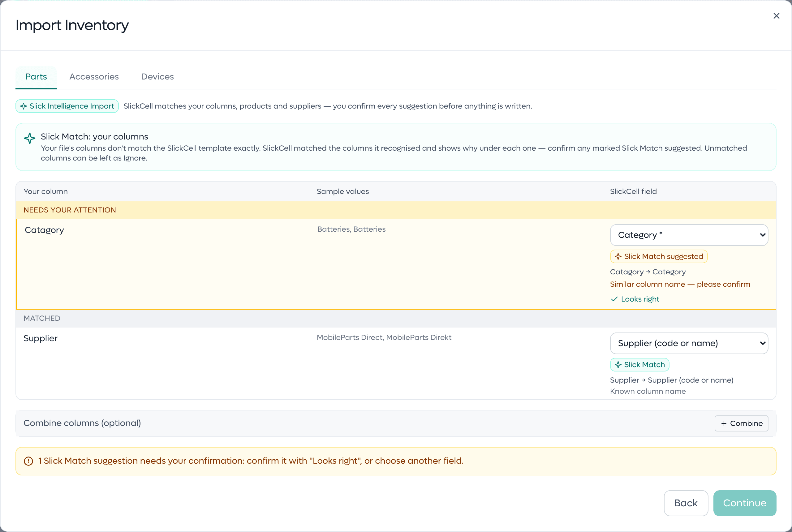Click the 'Your column' header
Screen dimensions: 792x532
pyautogui.click(x=45, y=192)
